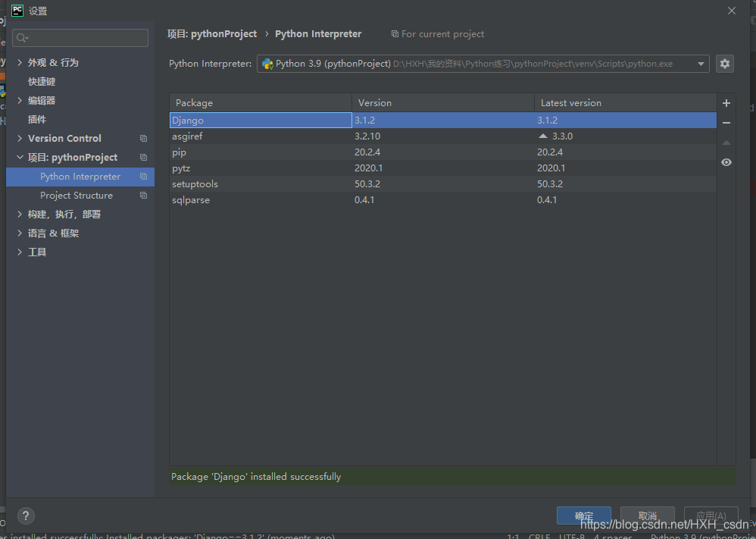
Task: Click the For current project icon
Action: click(x=395, y=34)
